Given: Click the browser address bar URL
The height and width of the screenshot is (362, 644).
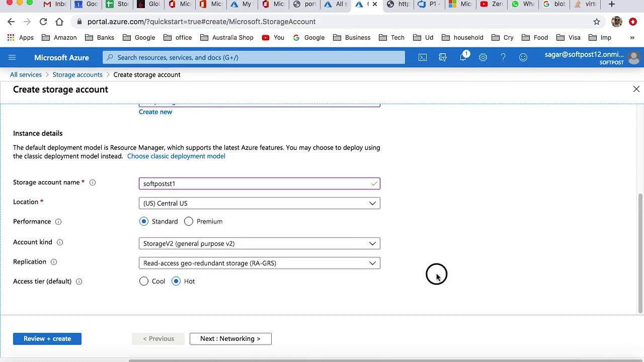Looking at the screenshot, I should (x=201, y=22).
